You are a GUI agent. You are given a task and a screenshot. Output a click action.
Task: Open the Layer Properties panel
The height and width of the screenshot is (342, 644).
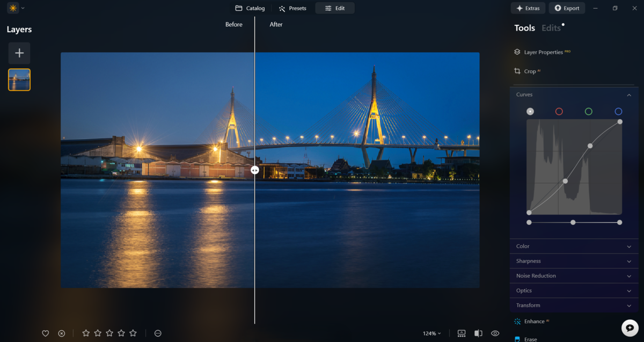544,52
